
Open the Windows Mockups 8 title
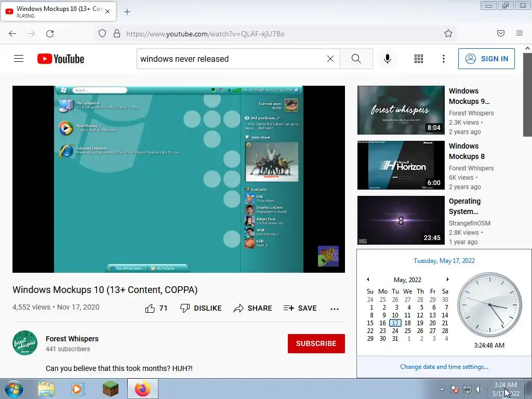pos(467,151)
